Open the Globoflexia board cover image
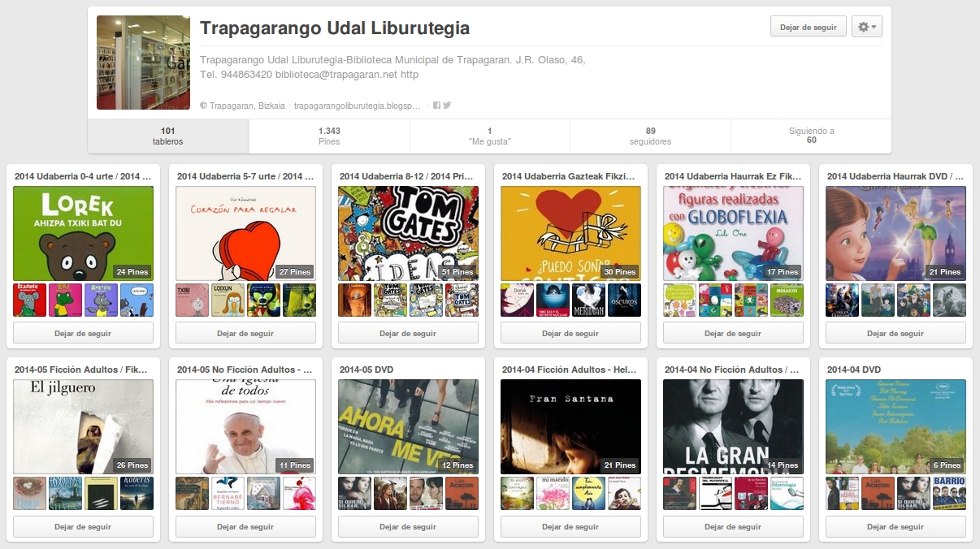The height and width of the screenshot is (549, 980). 733,233
